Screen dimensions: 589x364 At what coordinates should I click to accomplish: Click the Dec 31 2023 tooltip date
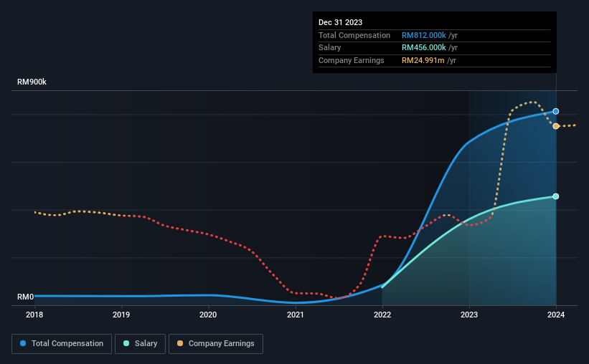point(340,22)
